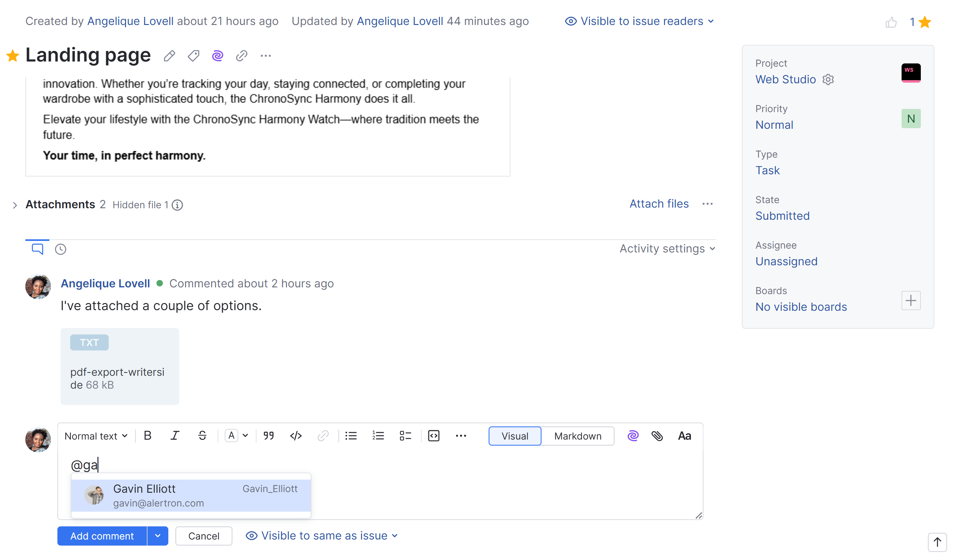Switch the editor to Markdown mode
This screenshot has height=560, width=958.
click(577, 436)
